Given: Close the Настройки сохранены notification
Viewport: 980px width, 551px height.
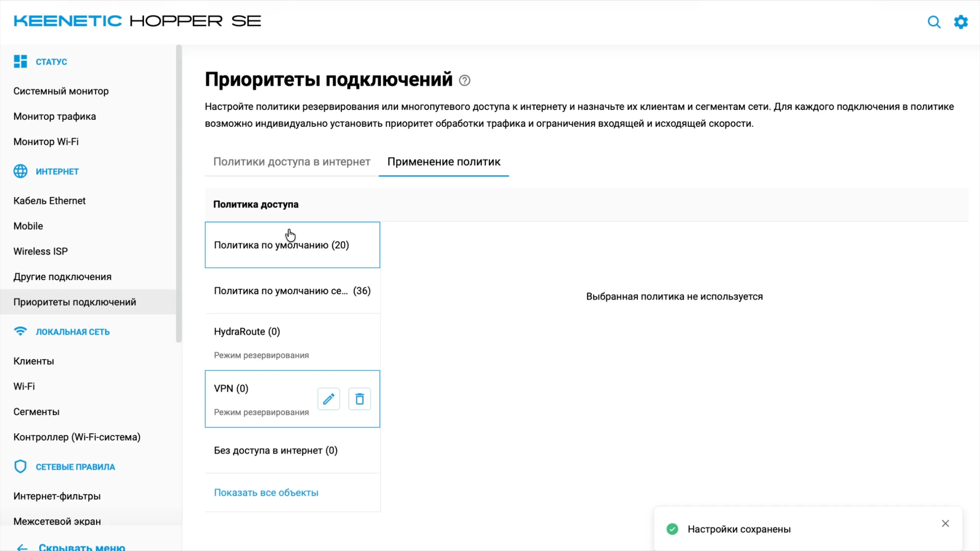Looking at the screenshot, I should (945, 523).
